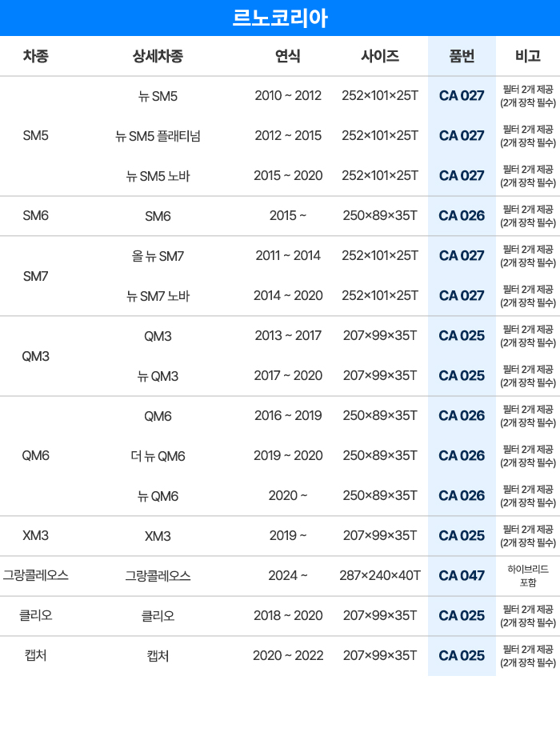Click the 하이브리드 포함 note
This screenshot has width=560, height=756.
point(528,576)
